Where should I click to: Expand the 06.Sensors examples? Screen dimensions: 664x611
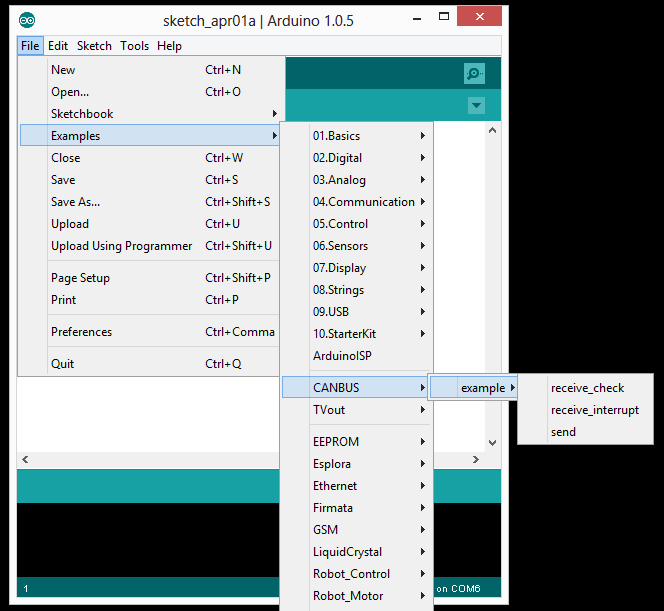(357, 246)
